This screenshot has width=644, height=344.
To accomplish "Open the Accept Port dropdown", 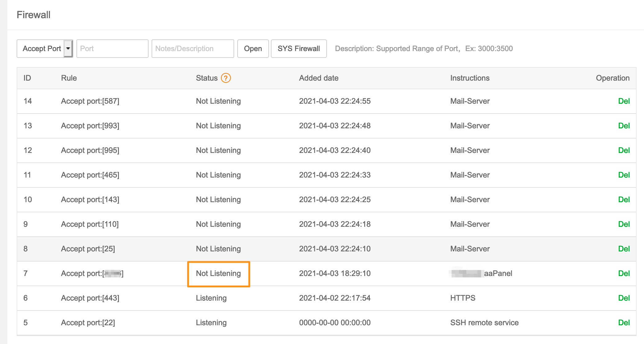I will click(45, 49).
